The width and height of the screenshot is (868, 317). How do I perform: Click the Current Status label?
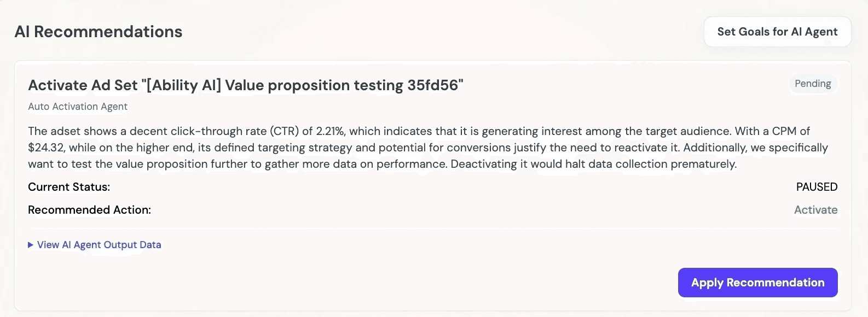[69, 187]
